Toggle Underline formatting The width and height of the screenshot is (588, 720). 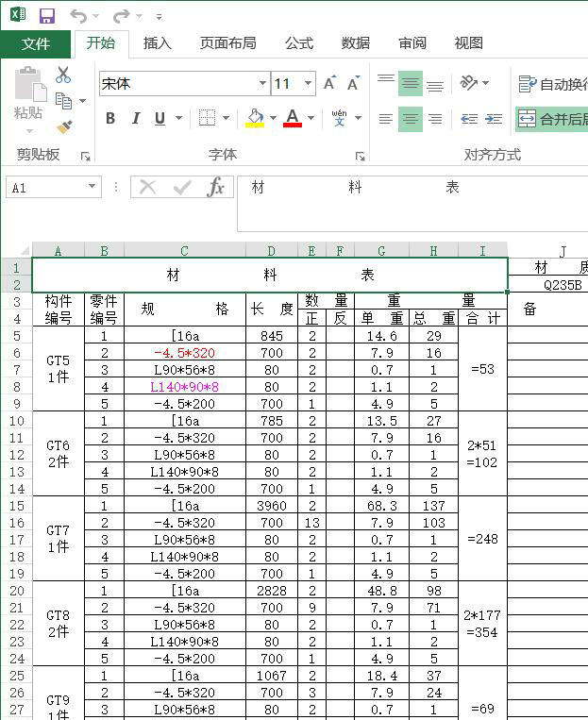[160, 119]
